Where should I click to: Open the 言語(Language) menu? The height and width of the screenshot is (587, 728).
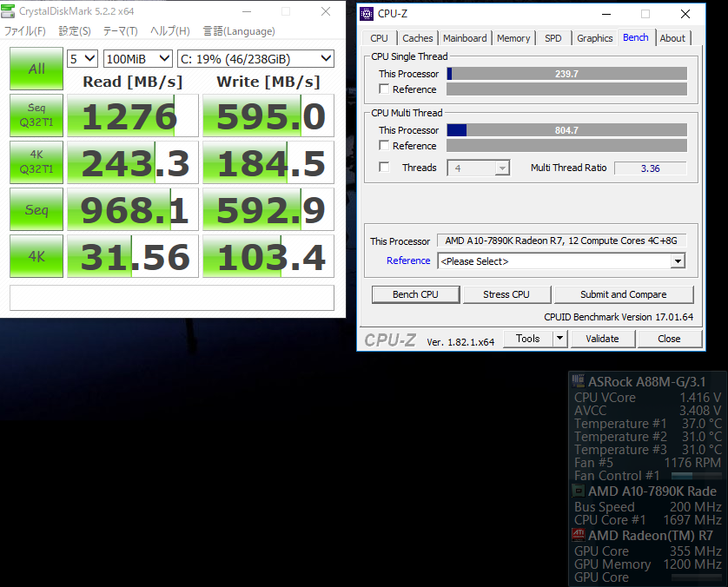[239, 31]
